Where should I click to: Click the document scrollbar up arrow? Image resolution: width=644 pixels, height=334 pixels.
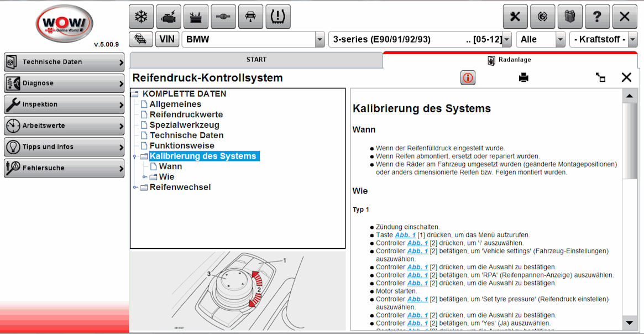pyautogui.click(x=630, y=96)
